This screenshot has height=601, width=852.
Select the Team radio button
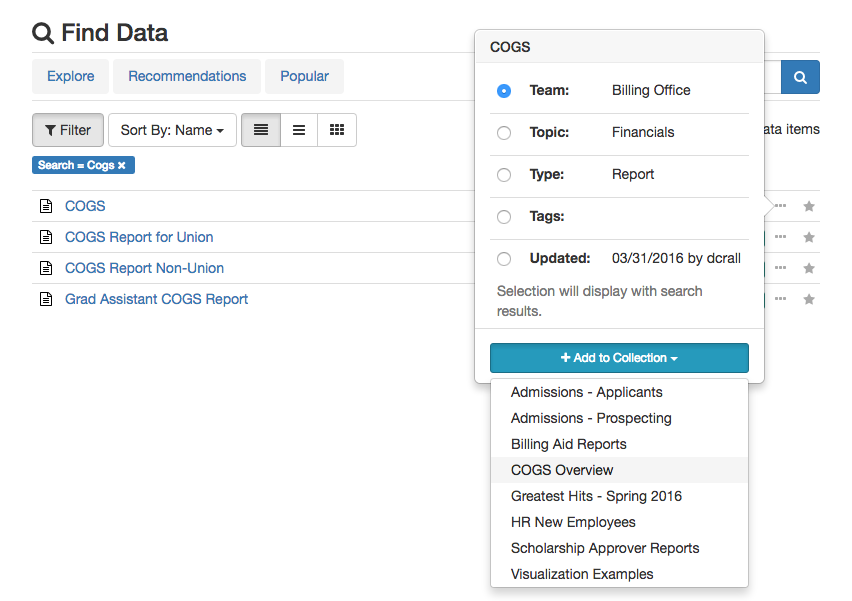(504, 91)
